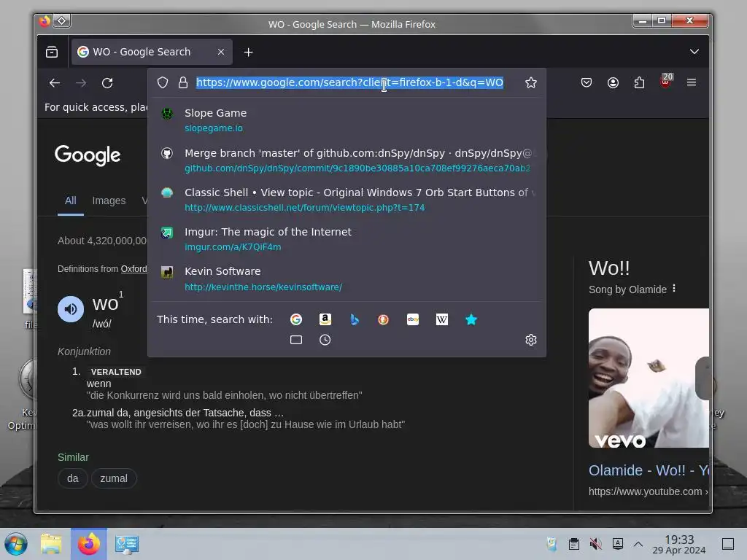Image resolution: width=747 pixels, height=560 pixels.
Task: Search with eBay one-off engine
Action: [x=413, y=319]
